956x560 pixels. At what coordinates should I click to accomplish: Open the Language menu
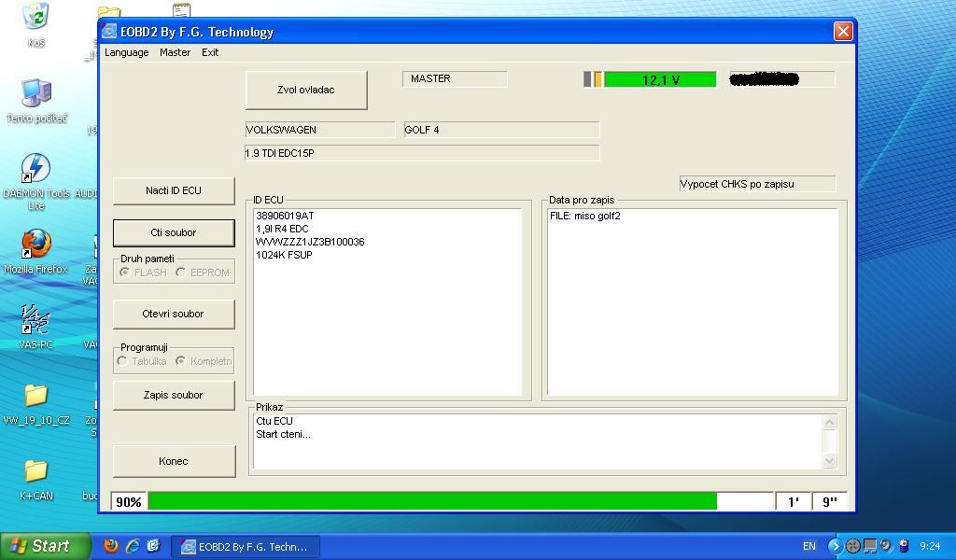[126, 52]
